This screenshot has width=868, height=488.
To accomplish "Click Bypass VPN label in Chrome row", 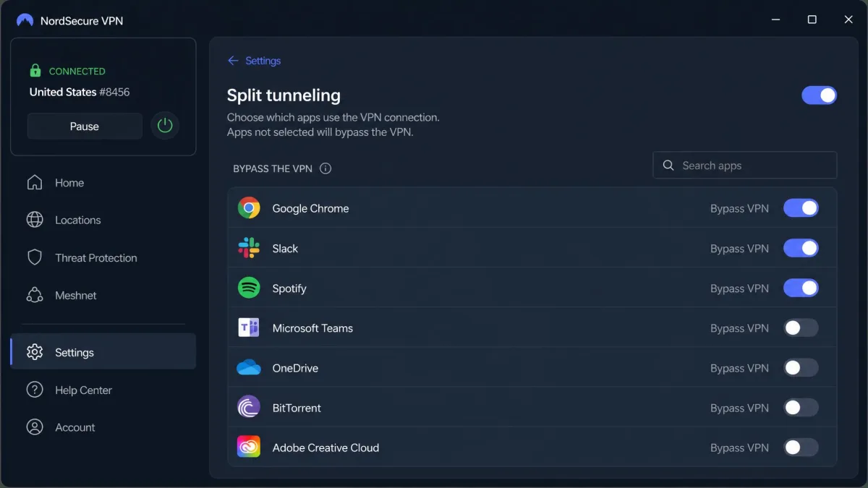I will 739,208.
